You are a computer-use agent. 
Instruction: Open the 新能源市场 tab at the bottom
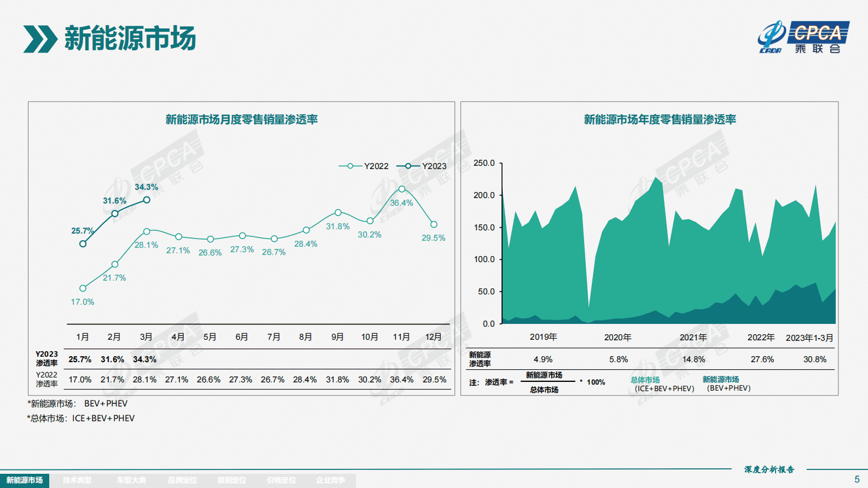[x=25, y=480]
